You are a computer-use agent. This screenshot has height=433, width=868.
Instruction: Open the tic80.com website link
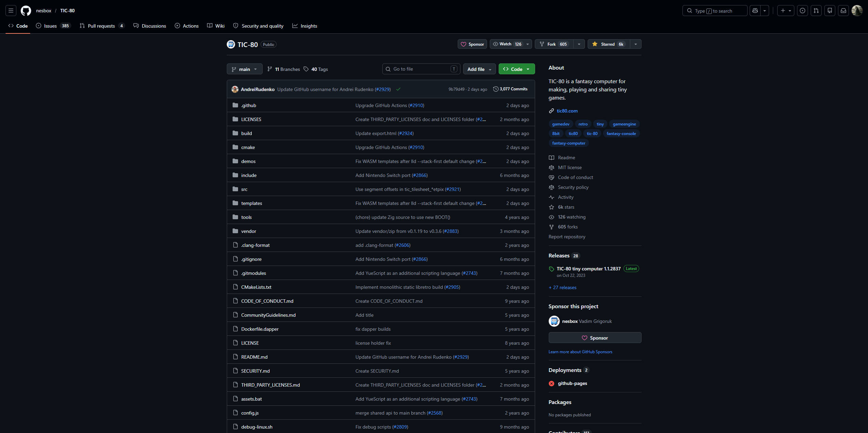(x=567, y=111)
